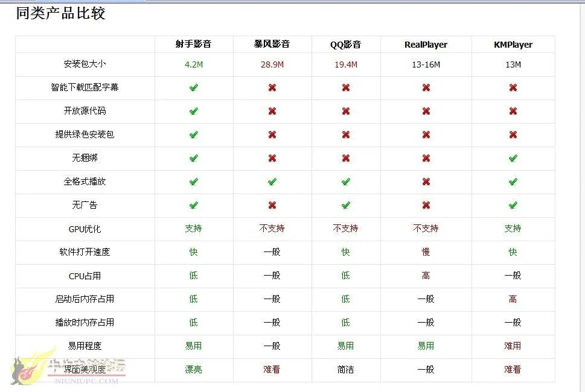Toggle KMPlayer's 无捆绑 checkmark
Viewport: 585px width, 392px height.
pos(513,158)
